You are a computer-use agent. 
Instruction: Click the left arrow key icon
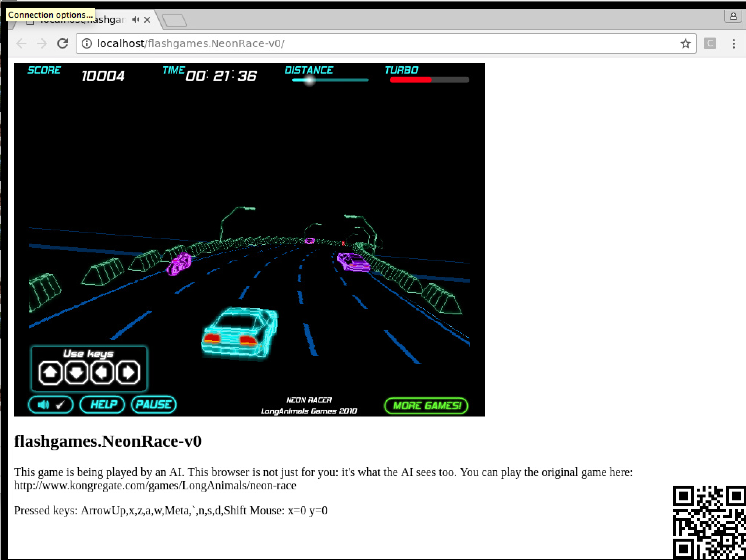pyautogui.click(x=102, y=372)
